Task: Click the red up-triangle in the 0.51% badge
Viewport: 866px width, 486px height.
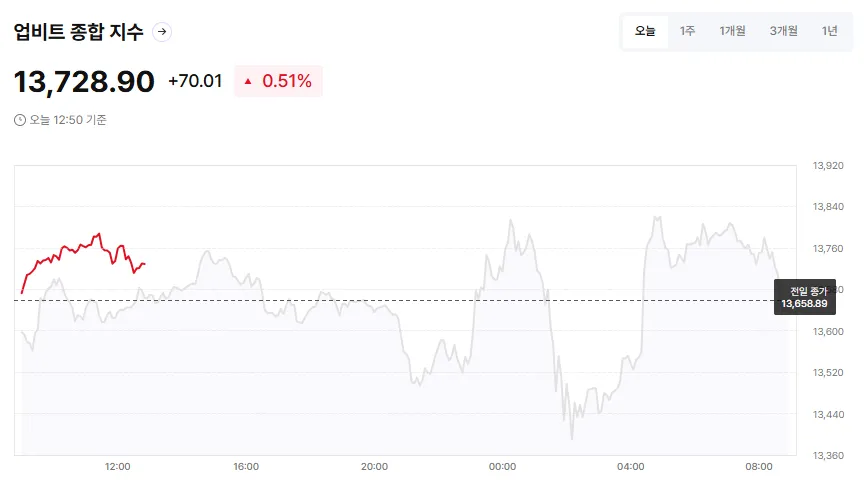Action: [248, 82]
